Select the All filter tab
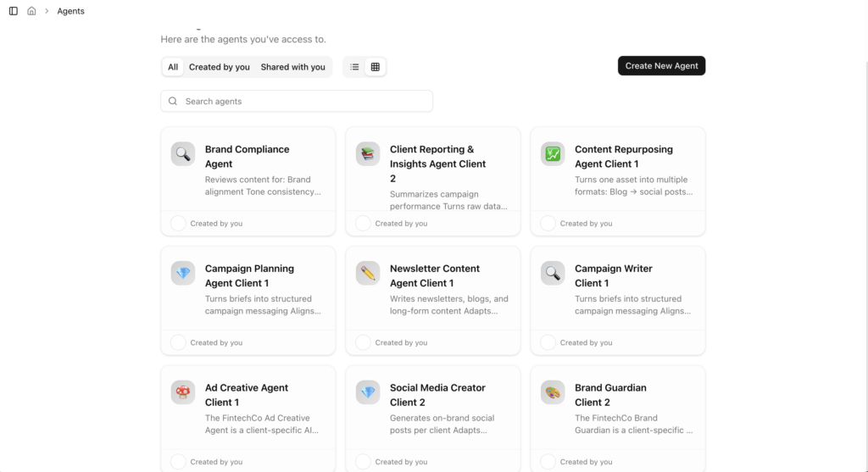This screenshot has width=868, height=472. (x=173, y=67)
